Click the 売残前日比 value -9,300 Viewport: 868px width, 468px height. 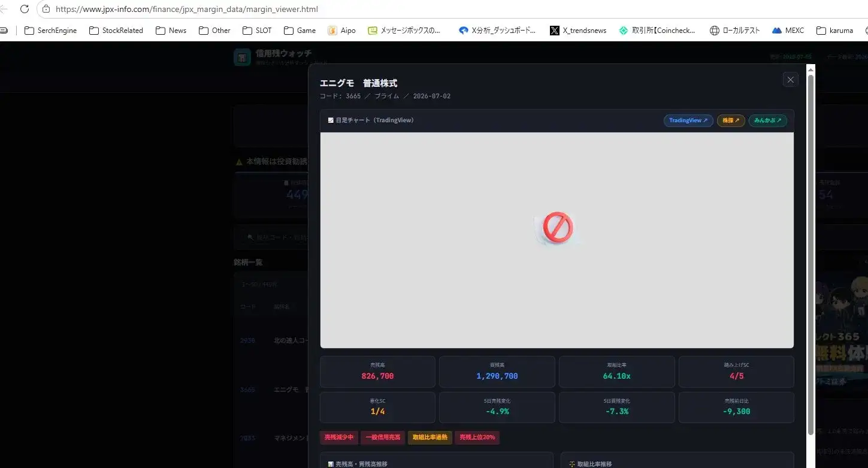[x=736, y=412]
